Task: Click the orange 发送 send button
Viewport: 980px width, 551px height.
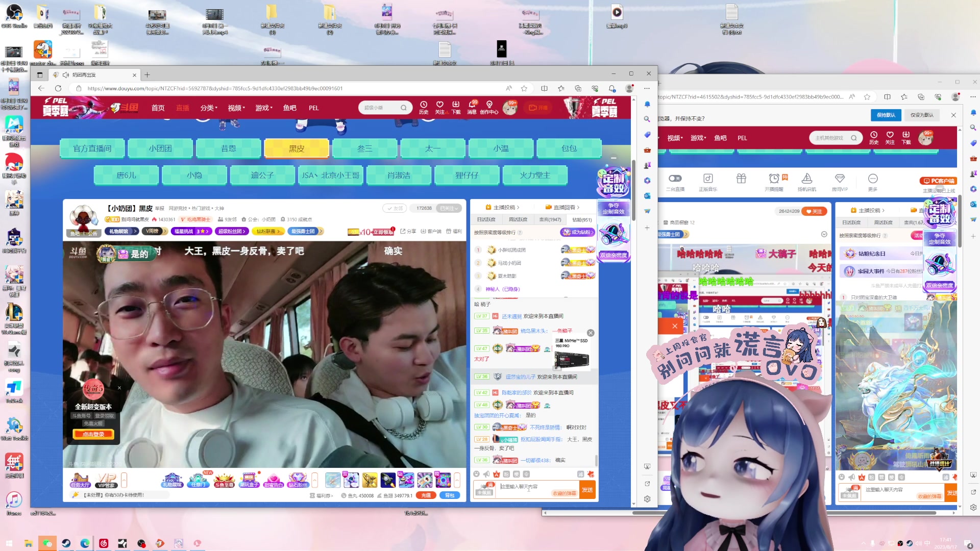Action: (587, 489)
